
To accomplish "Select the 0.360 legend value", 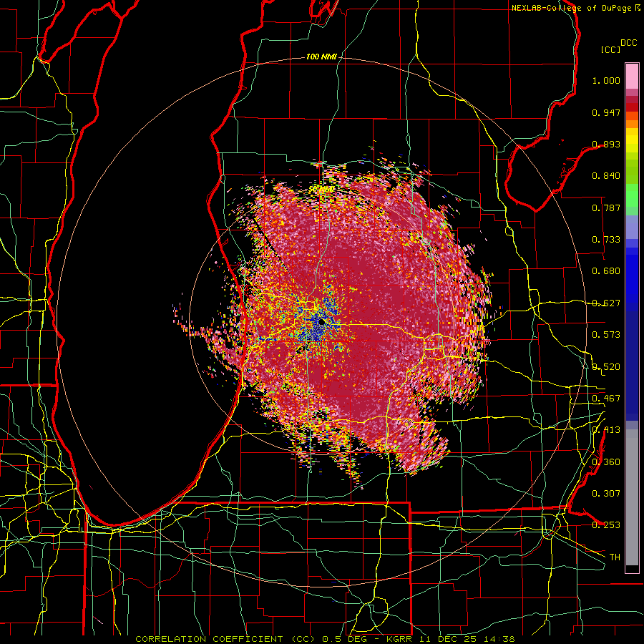I will 606,462.
